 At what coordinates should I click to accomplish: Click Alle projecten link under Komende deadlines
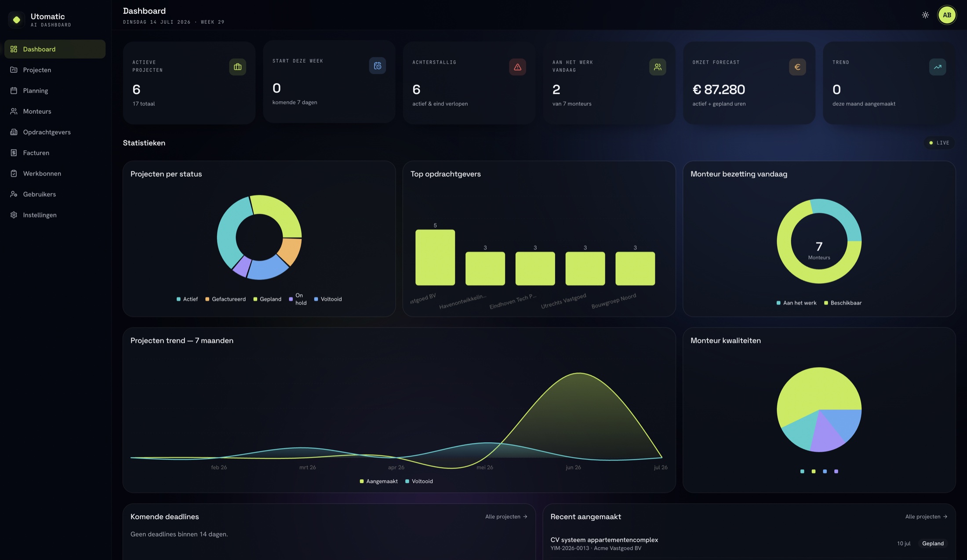(x=506, y=516)
